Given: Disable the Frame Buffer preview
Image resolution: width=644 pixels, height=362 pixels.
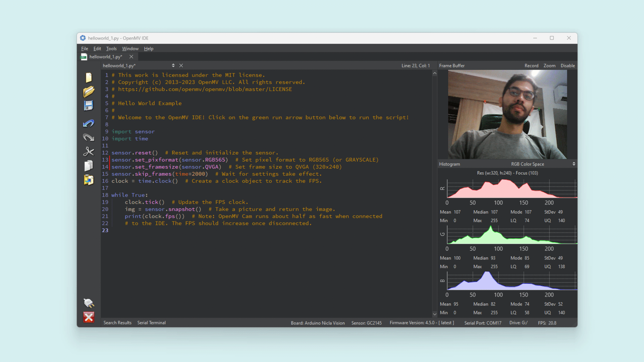Looking at the screenshot, I should click(x=568, y=65).
